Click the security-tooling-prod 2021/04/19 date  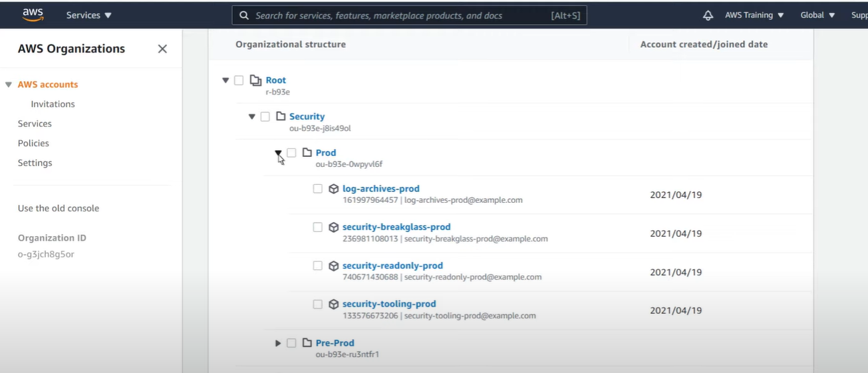coord(676,311)
